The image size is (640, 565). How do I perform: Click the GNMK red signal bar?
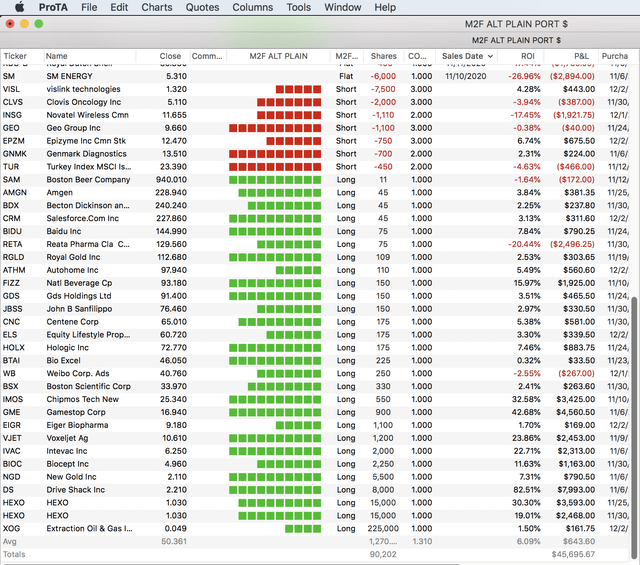point(275,154)
